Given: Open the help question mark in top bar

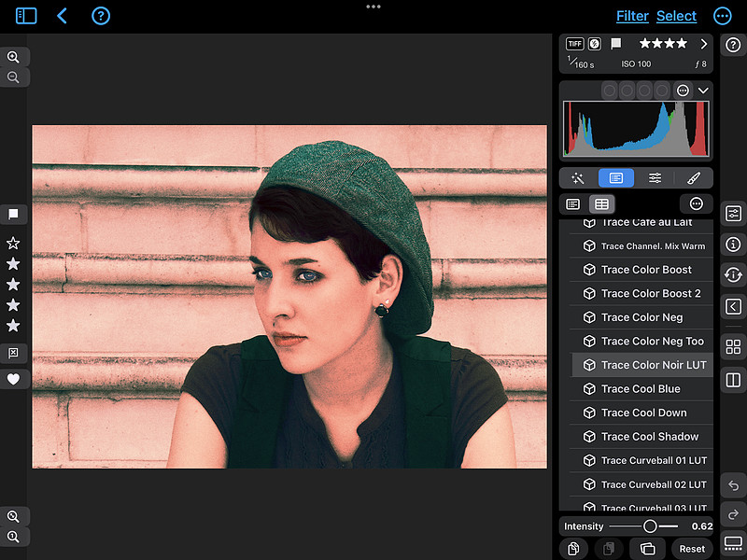Looking at the screenshot, I should [x=101, y=16].
